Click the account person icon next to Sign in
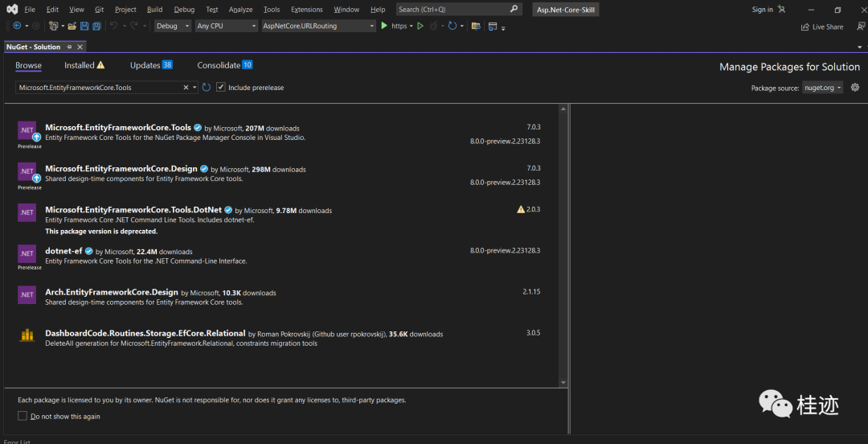 [781, 10]
